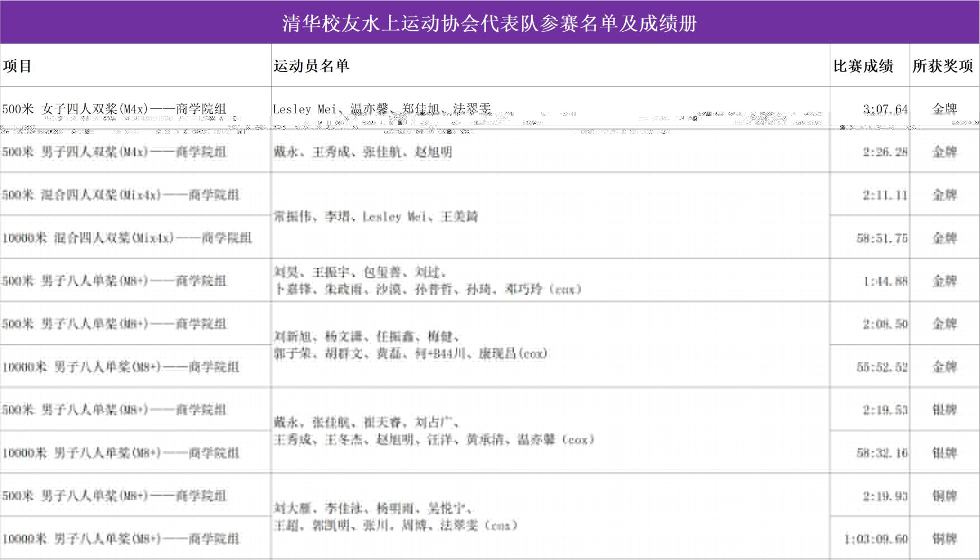The image size is (980, 560).
Task: Click the title 清华校友水上运动协会代表队参赛名单及成绩册
Action: (x=489, y=23)
